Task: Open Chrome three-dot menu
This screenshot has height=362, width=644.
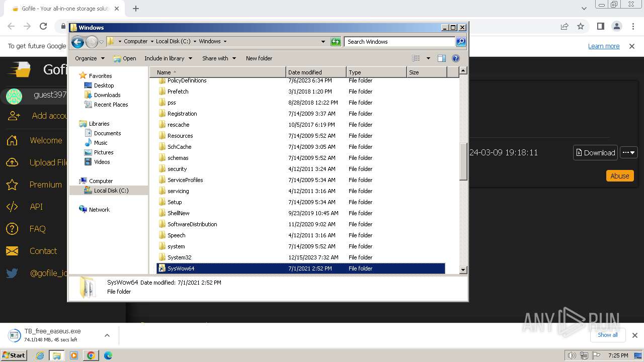Action: 632,26
